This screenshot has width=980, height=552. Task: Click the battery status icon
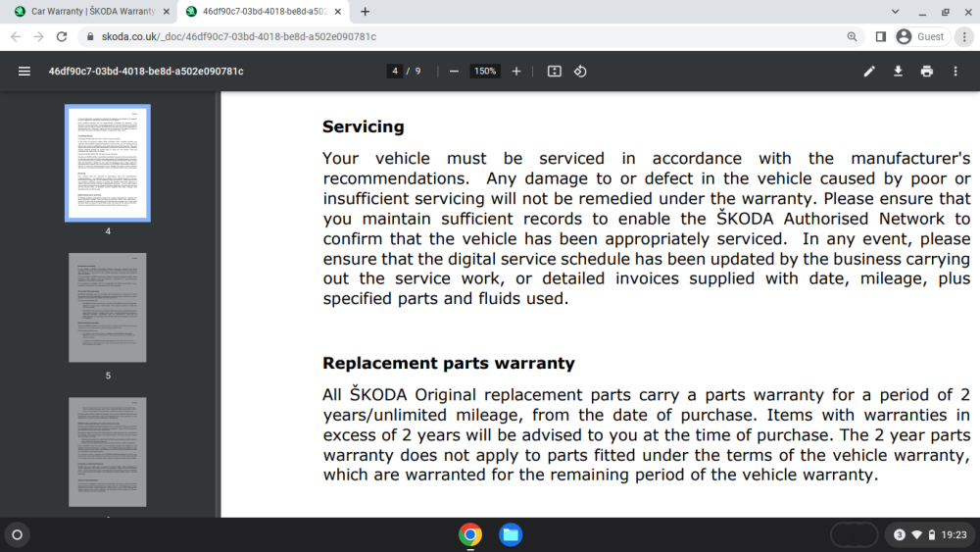[x=932, y=534]
